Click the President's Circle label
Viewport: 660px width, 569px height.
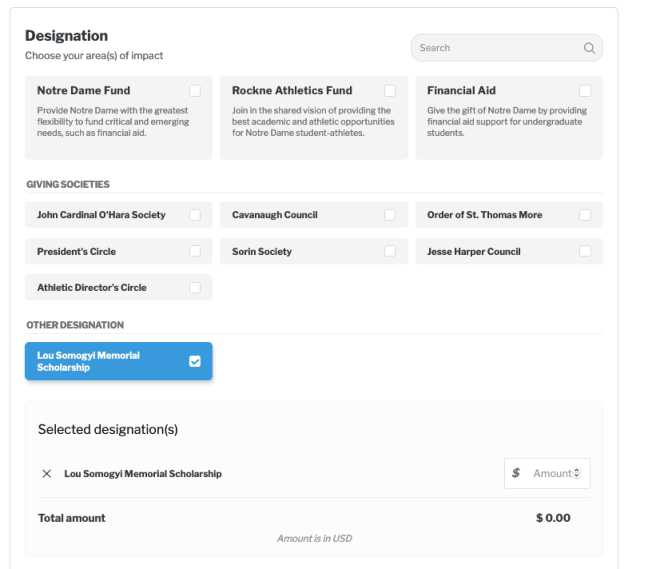[x=76, y=252]
